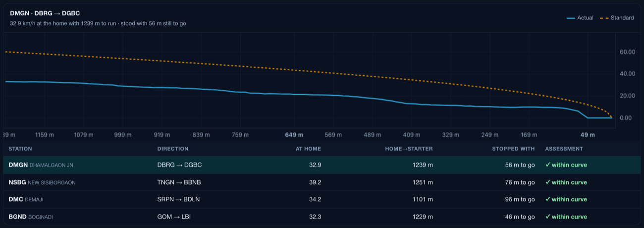Click the 32.3 at-home speed value
Viewport: 644px width, 228px height.
coord(315,217)
